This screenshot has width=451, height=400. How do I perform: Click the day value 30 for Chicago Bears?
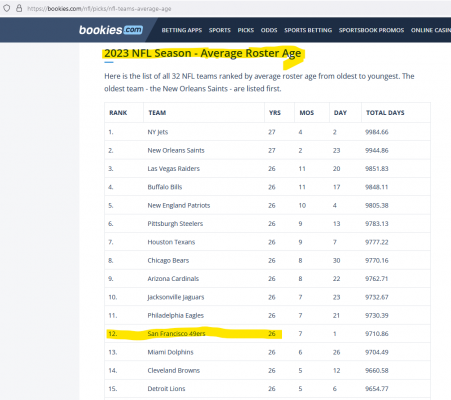[x=336, y=260]
